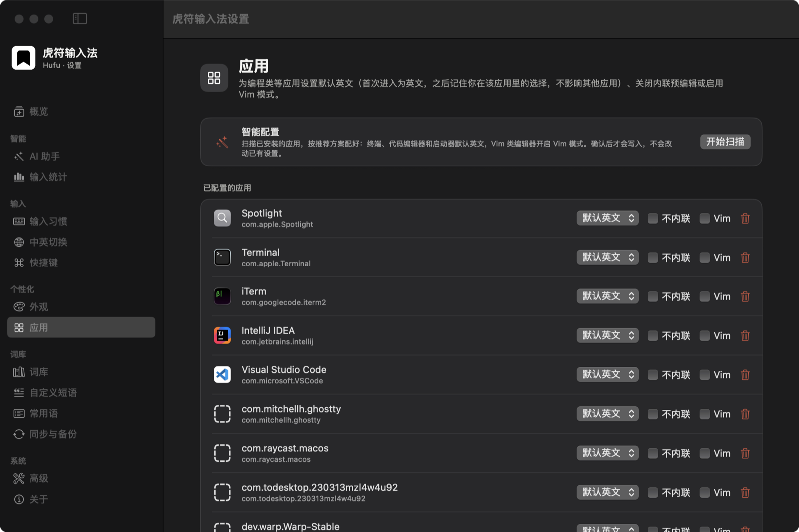Open the 概览 sidebar section

tap(81, 112)
